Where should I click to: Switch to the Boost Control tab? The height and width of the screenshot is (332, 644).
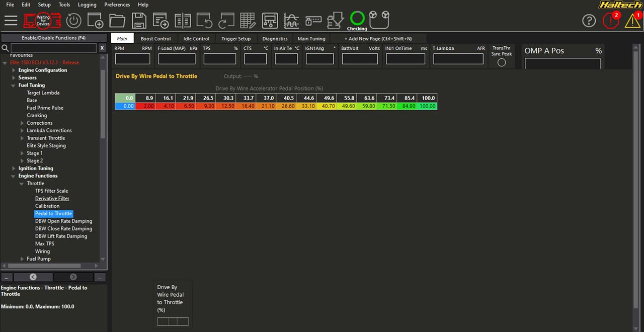(x=155, y=39)
